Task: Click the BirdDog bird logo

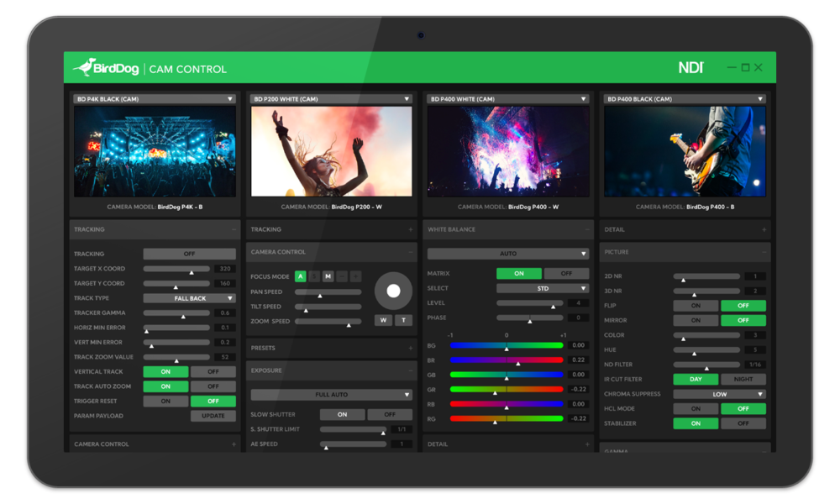Action: click(x=84, y=67)
